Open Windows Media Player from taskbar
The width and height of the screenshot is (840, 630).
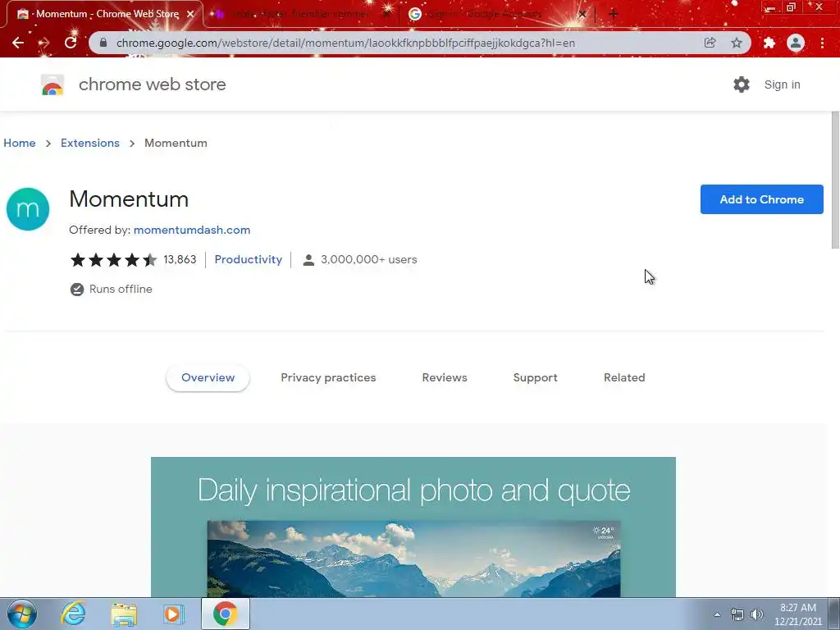(173, 614)
